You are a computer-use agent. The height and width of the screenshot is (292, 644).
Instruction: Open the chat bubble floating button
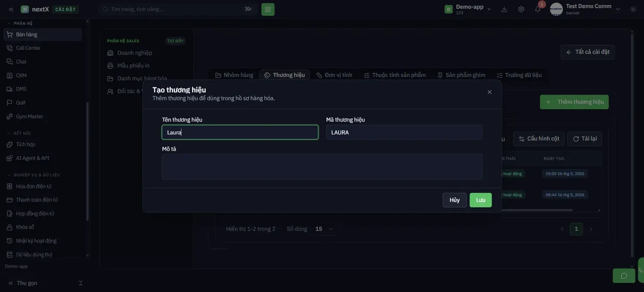point(624,276)
